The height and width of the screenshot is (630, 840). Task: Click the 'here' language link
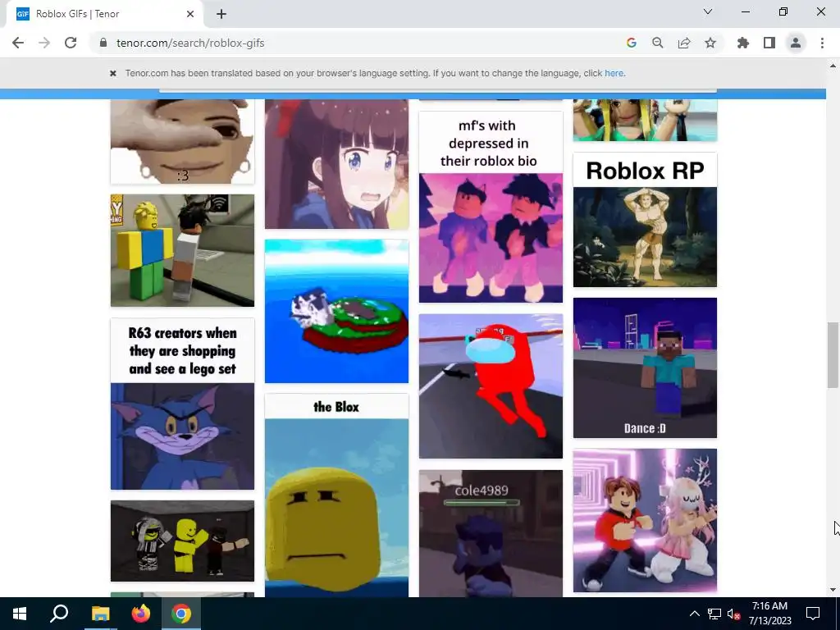click(614, 73)
